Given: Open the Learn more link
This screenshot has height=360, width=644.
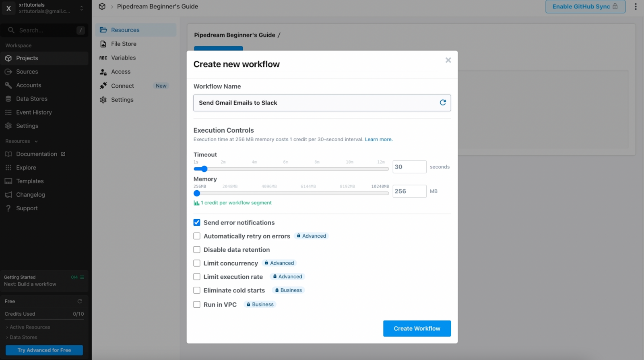Looking at the screenshot, I should (x=378, y=140).
